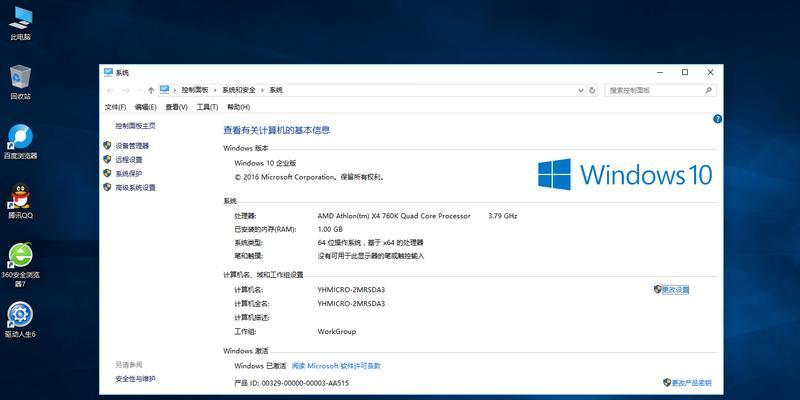The image size is (800, 400).
Task: Click the 64 位操作系统 system type value
Action: 370,243
